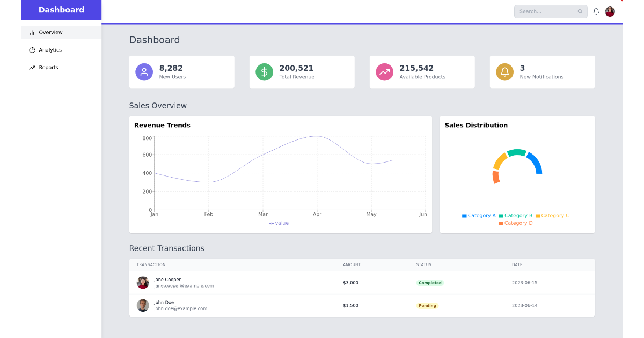Click the notification bell in the top bar

click(596, 11)
